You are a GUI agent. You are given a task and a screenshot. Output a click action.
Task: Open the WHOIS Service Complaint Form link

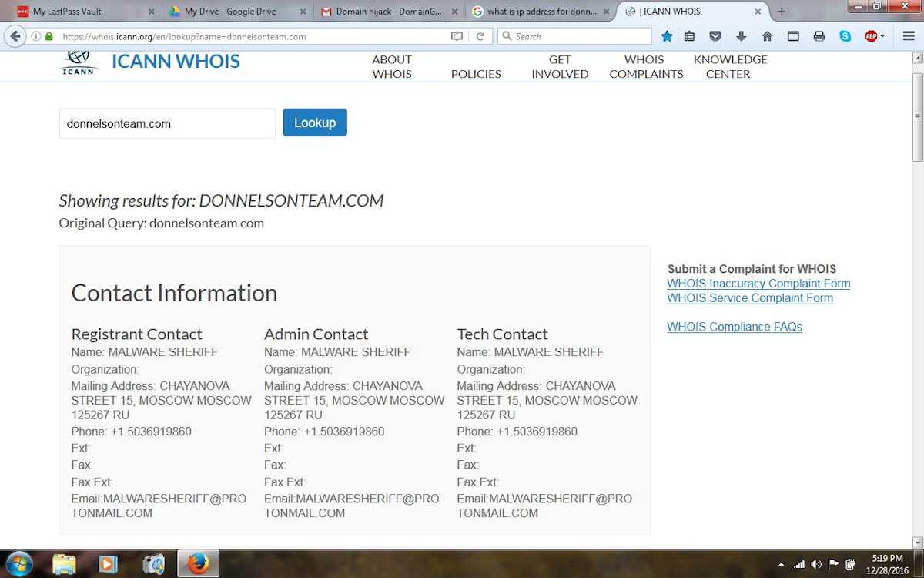750,298
